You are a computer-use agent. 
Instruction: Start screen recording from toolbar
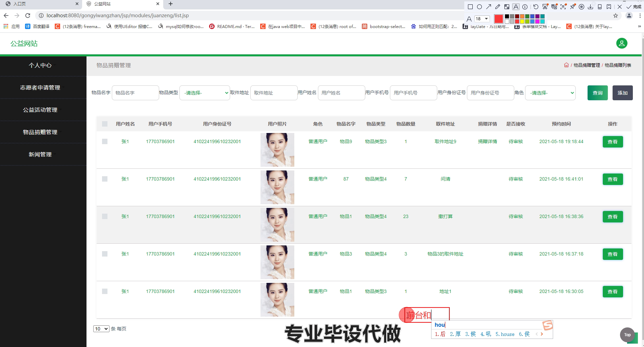pos(581,7)
